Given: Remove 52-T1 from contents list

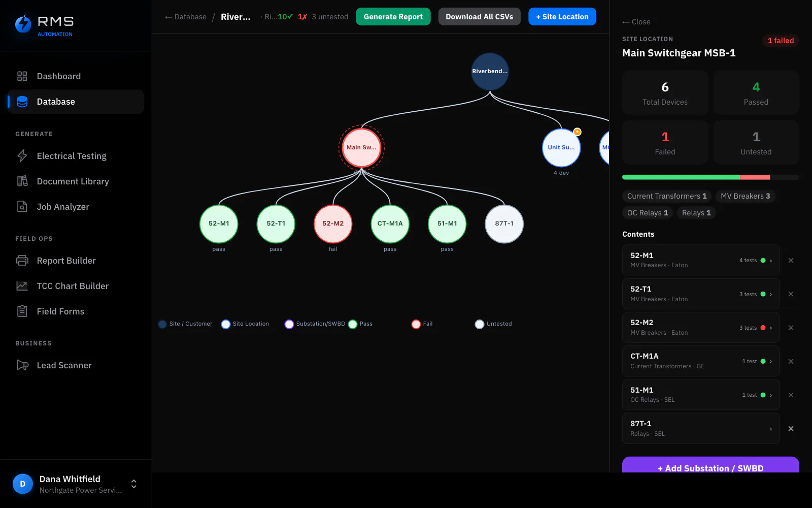Looking at the screenshot, I should click(x=791, y=294).
